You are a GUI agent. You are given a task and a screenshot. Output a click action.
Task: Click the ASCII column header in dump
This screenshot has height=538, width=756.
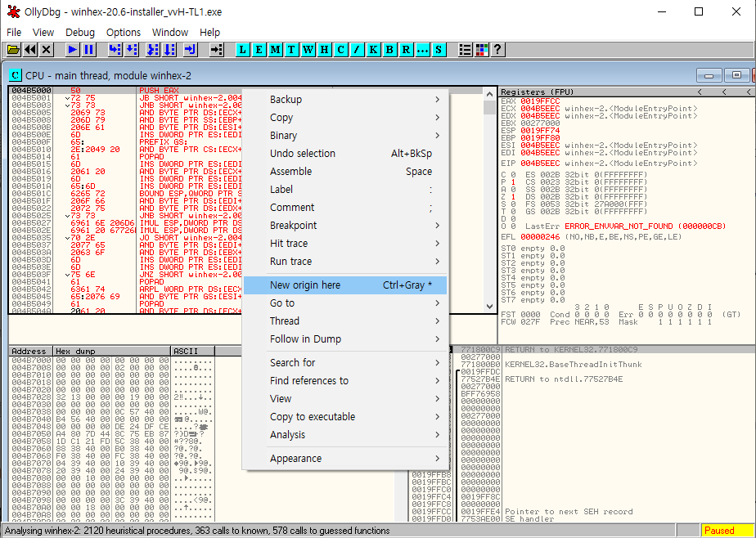[x=193, y=351]
